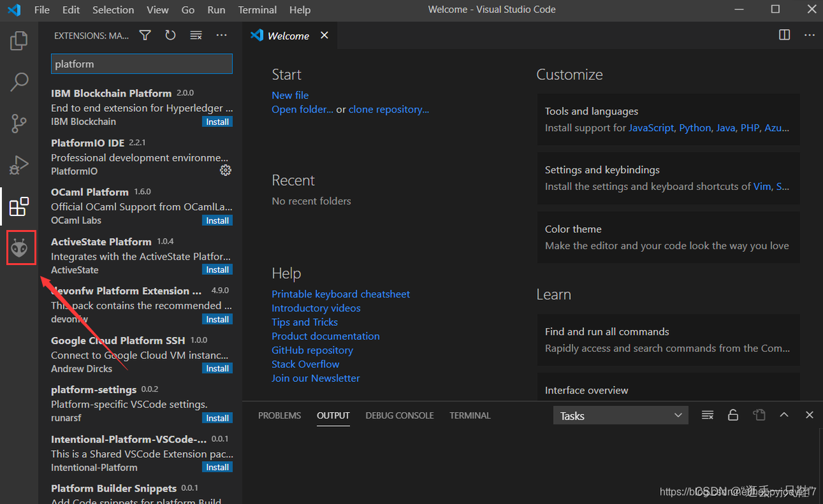Open the extensions view more actions menu
The image size is (823, 504).
222,35
